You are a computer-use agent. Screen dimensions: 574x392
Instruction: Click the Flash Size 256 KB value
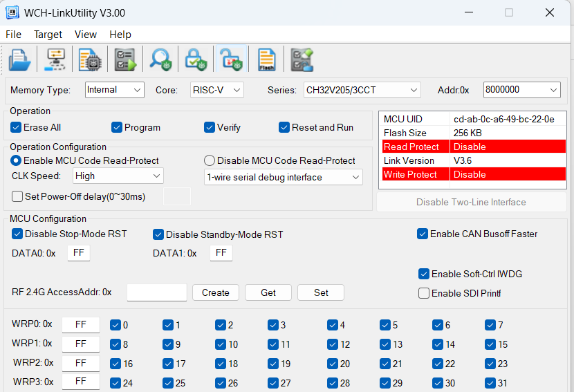[467, 133]
